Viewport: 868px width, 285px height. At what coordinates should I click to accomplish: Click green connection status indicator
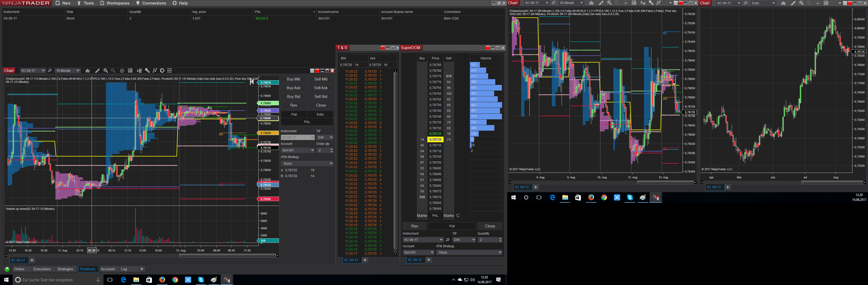(7, 269)
